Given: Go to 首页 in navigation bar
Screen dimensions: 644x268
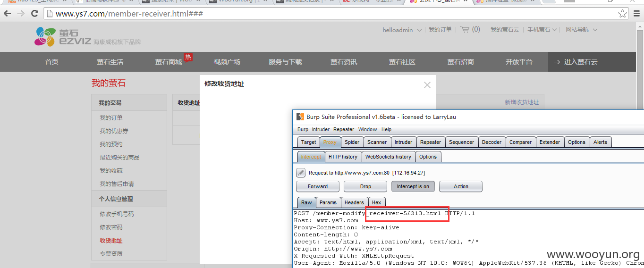Looking at the screenshot, I should (52, 62).
